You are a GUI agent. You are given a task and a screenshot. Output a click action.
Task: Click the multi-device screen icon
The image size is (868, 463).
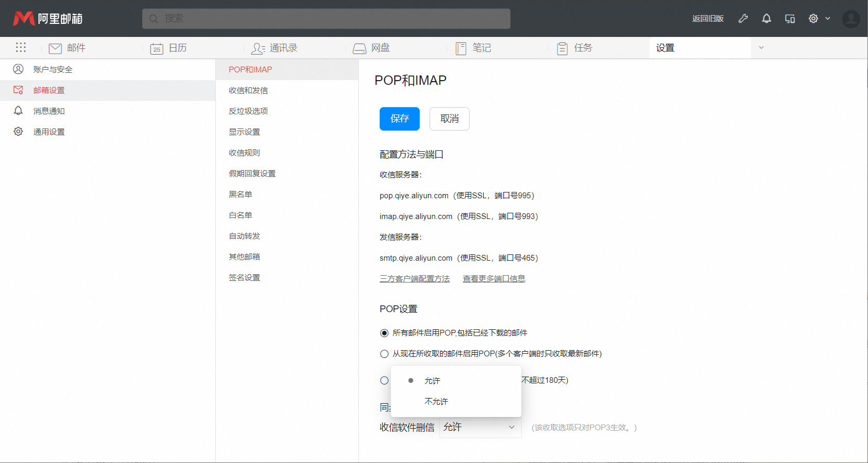click(790, 19)
